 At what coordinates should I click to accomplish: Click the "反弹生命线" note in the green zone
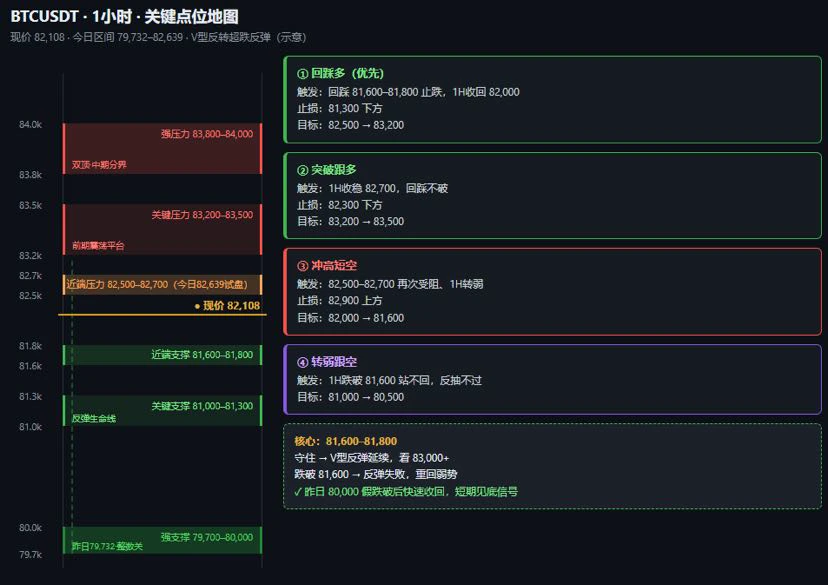click(x=94, y=419)
